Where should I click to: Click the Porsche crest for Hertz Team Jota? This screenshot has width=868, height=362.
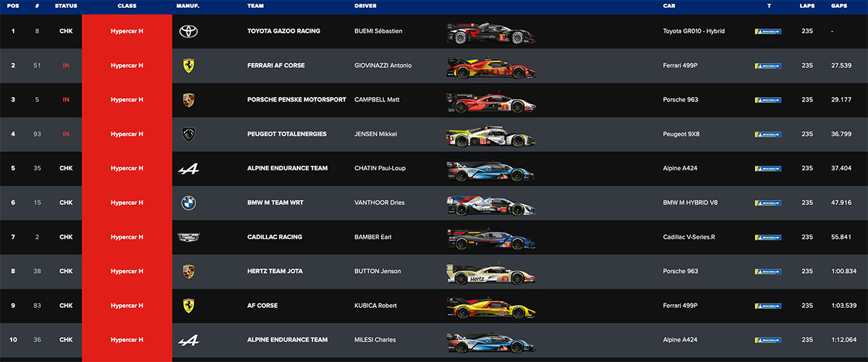click(x=189, y=271)
